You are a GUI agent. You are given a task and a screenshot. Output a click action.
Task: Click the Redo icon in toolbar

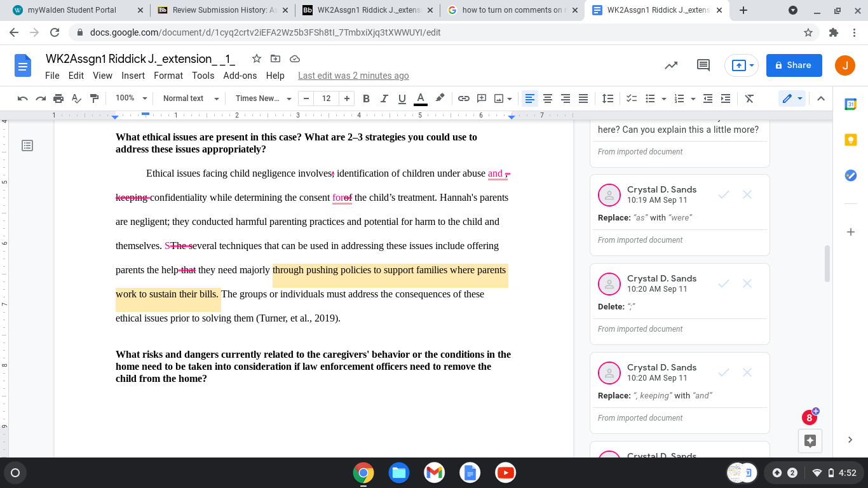pos(41,98)
